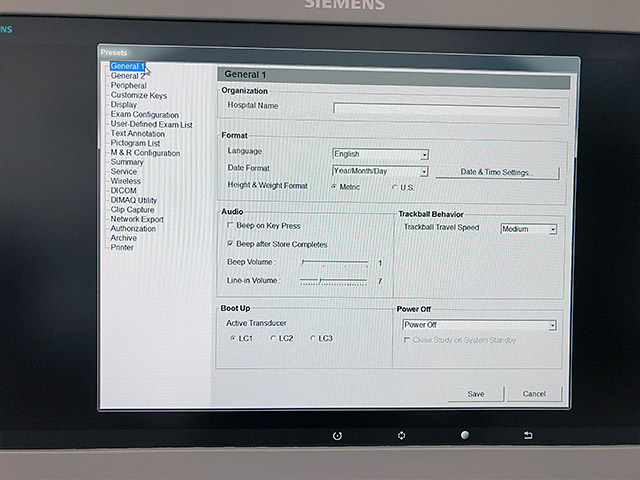Open Archive settings
The width and height of the screenshot is (640, 480).
tap(124, 238)
